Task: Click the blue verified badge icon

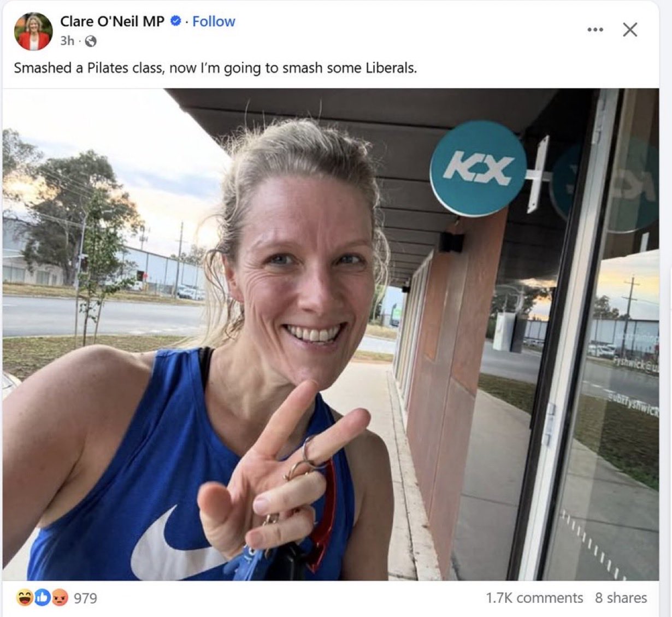Action: [x=176, y=21]
